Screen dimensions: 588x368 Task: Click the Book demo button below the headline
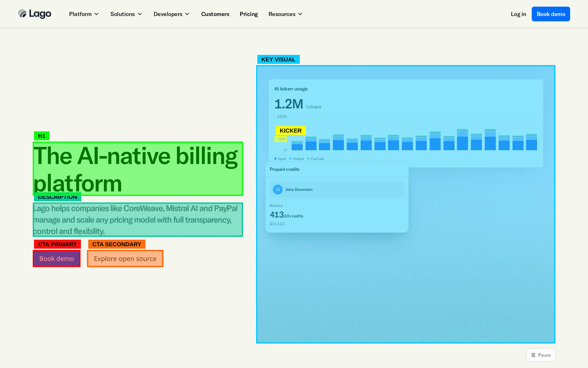pyautogui.click(x=57, y=259)
